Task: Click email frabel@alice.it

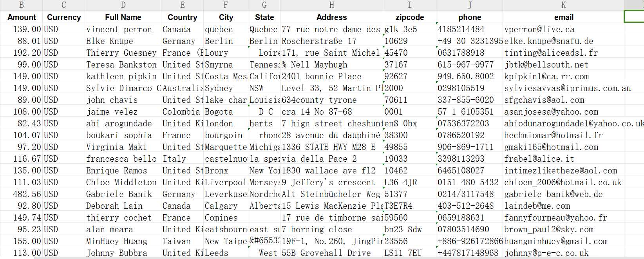Action: click(563, 159)
